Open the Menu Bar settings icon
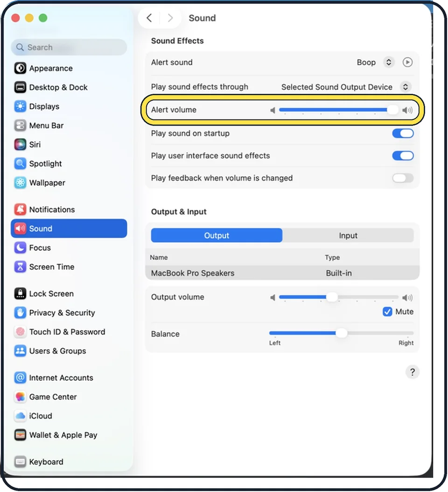 [x=20, y=126]
